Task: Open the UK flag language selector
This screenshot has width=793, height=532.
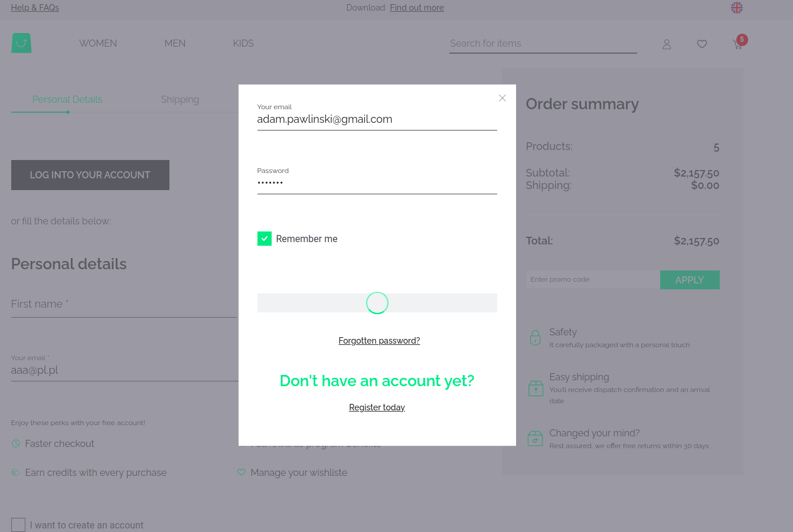Action: (x=737, y=8)
